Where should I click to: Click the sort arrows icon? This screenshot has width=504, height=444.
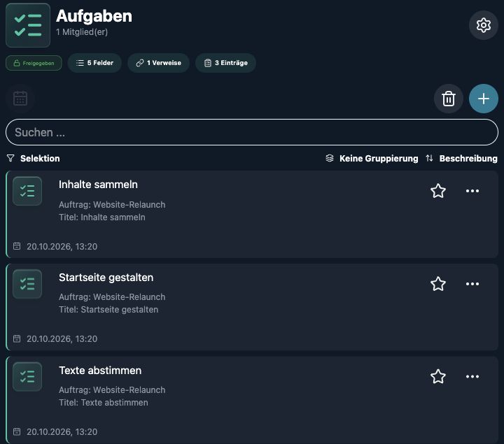pos(429,158)
